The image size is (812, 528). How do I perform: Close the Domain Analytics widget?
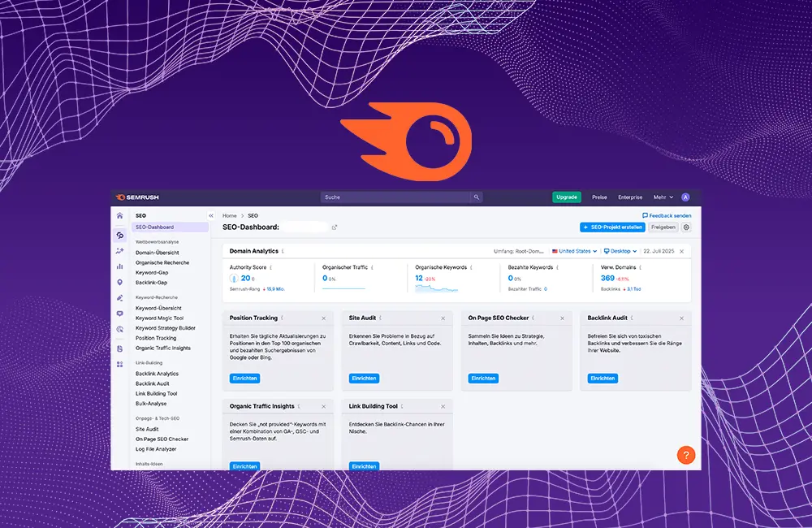(681, 251)
